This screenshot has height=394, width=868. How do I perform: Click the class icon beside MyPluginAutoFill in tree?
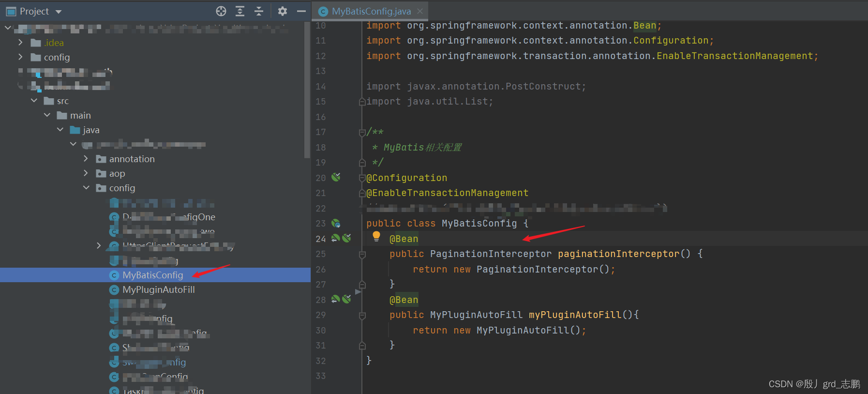114,290
